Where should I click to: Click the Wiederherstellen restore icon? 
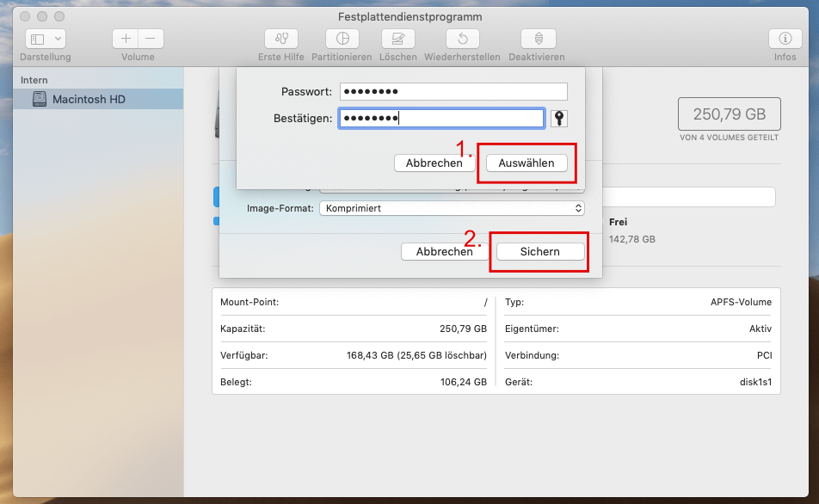[x=463, y=39]
